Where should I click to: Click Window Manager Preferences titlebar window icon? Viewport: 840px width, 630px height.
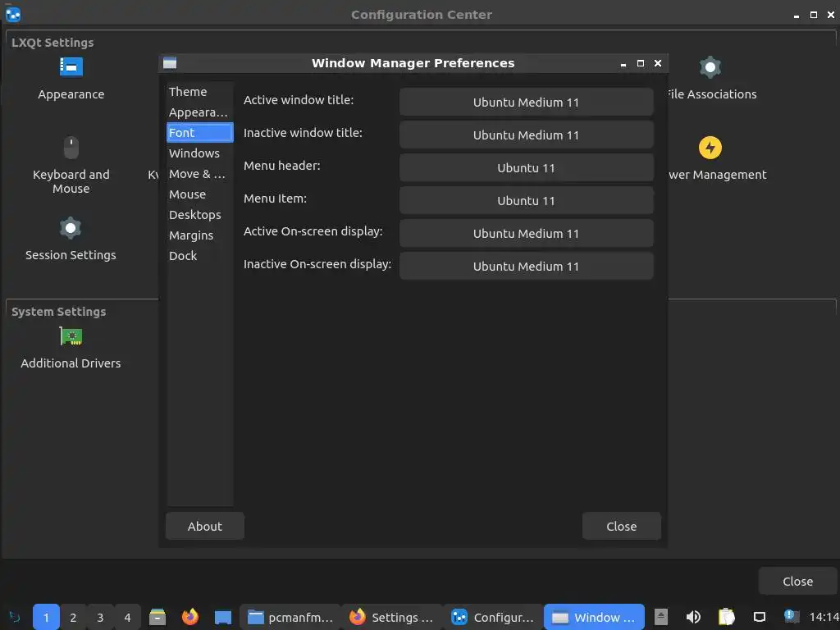point(170,63)
